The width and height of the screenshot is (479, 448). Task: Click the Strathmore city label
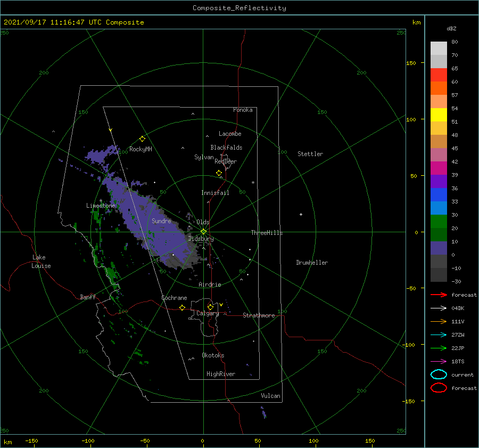click(259, 315)
